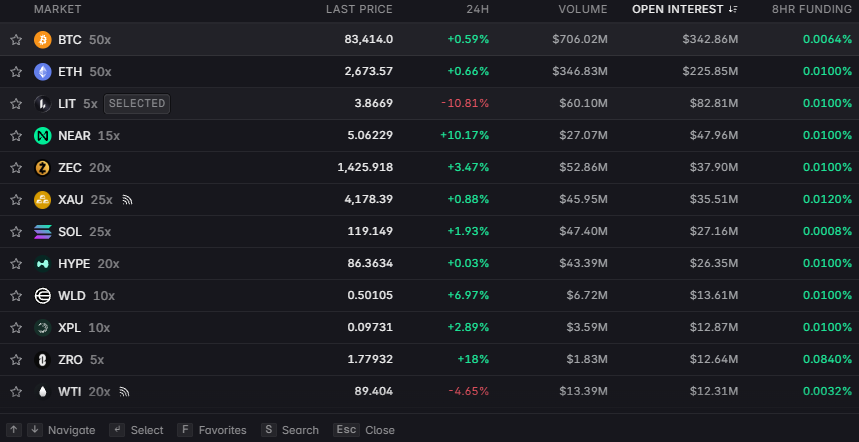Click the HYPE coin icon
Viewport: 859px width, 442px height.
click(x=43, y=264)
